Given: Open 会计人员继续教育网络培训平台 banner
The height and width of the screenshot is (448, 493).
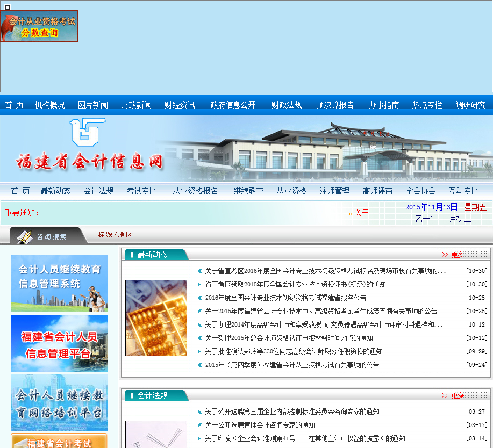Looking at the screenshot, I should [59, 403].
